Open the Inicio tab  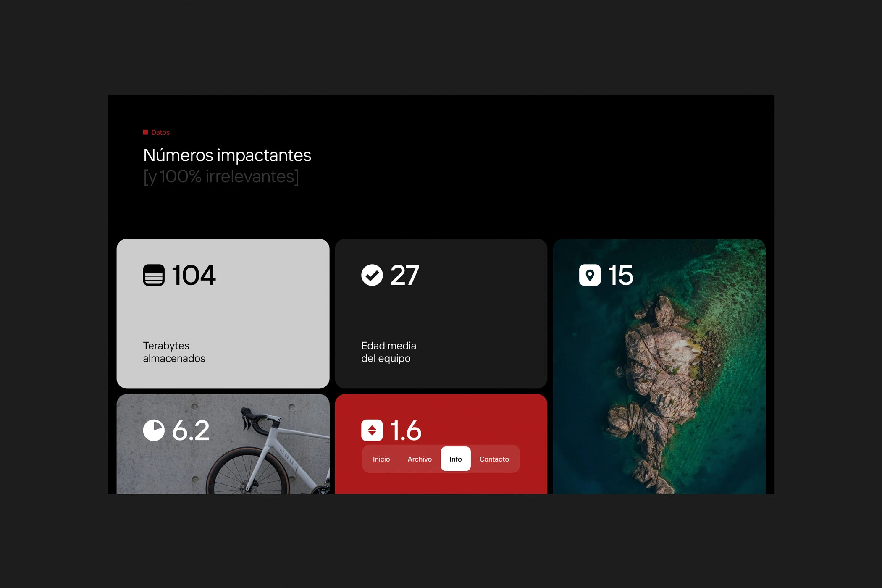click(x=381, y=459)
